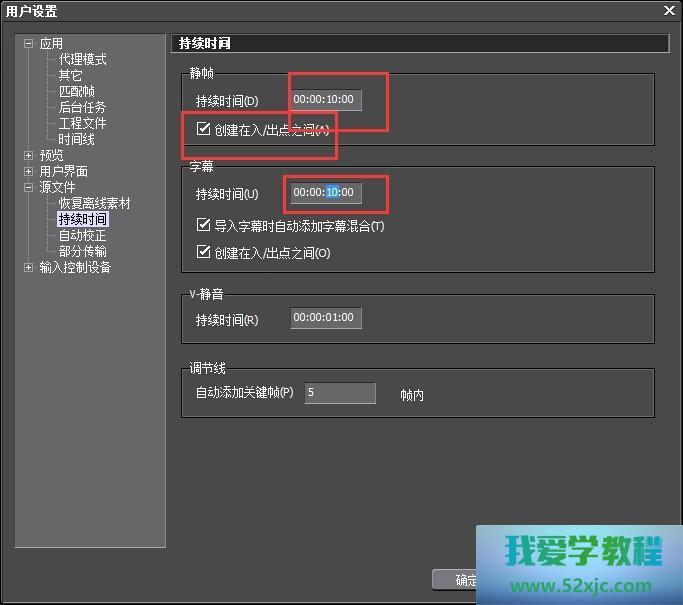Select 代理模式 in the settings tree
The width and height of the screenshot is (683, 605).
[82, 60]
